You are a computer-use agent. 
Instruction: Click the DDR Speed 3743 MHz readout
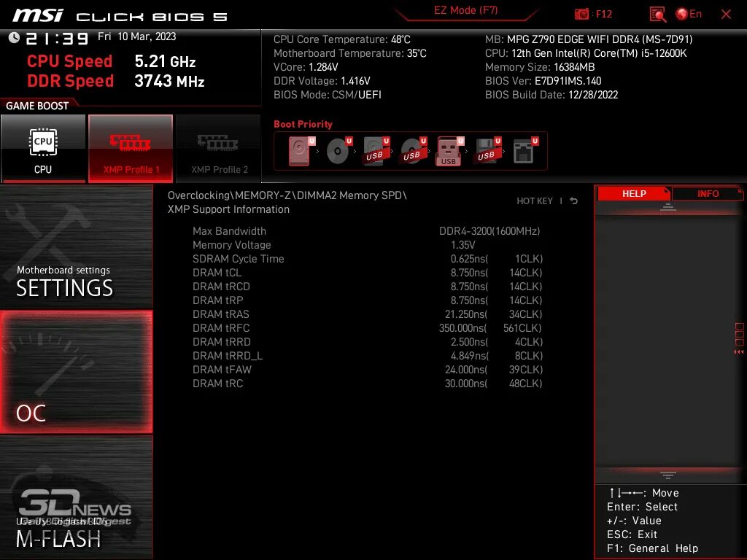pos(169,81)
